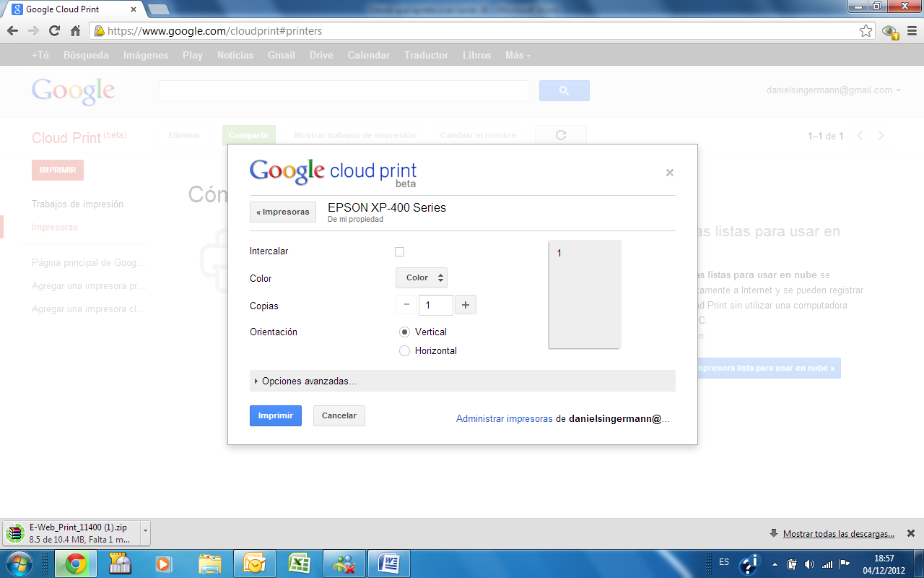924x578 pixels.
Task: Go to the home page icon
Action: (75, 31)
